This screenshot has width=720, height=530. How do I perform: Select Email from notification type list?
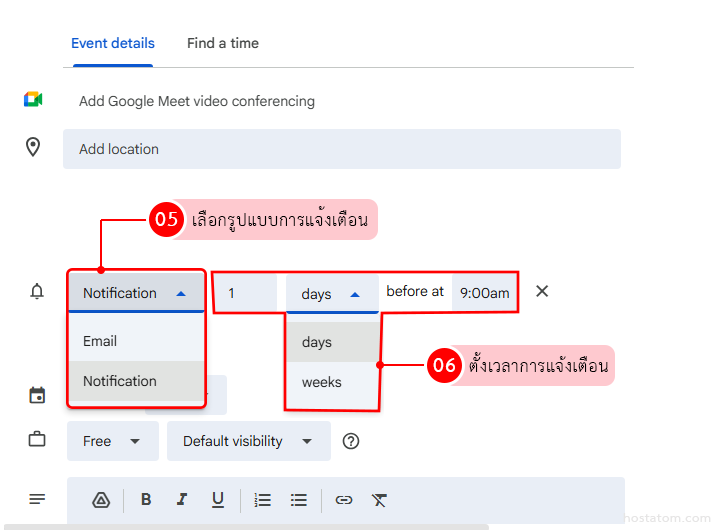pyautogui.click(x=100, y=341)
